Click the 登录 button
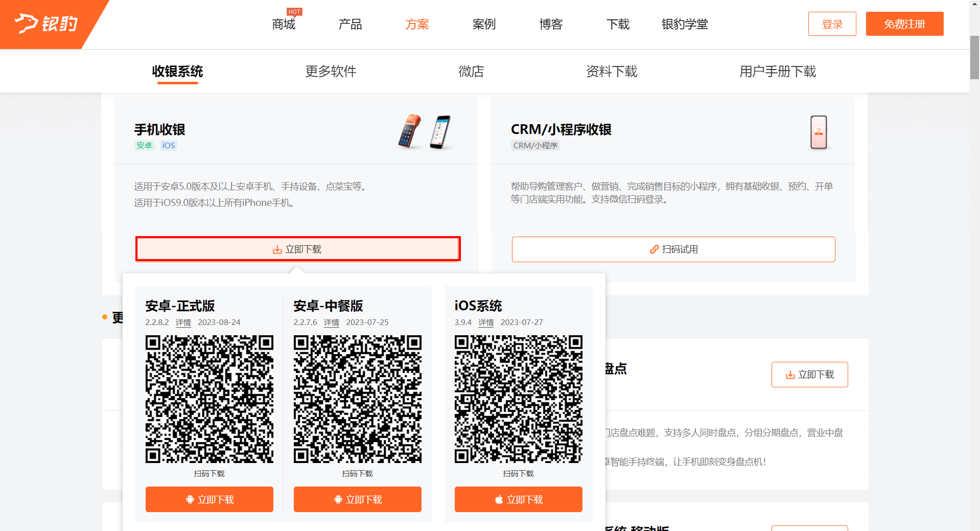 [x=832, y=24]
